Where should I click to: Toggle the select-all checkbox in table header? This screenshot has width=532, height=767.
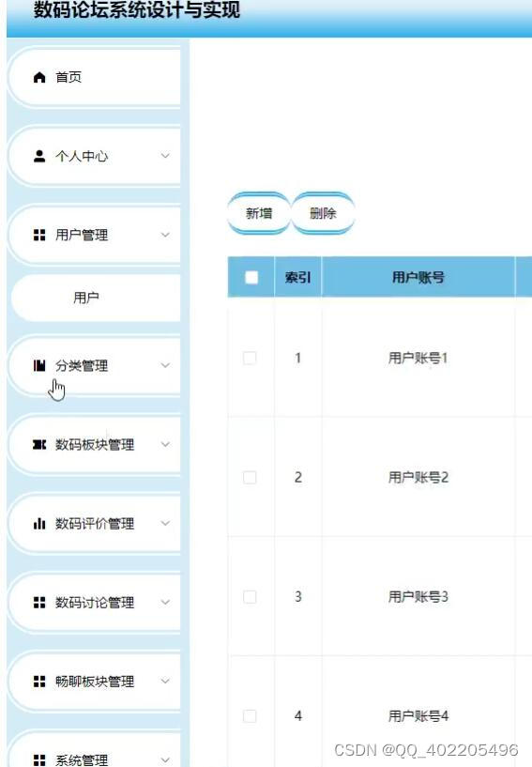251,277
